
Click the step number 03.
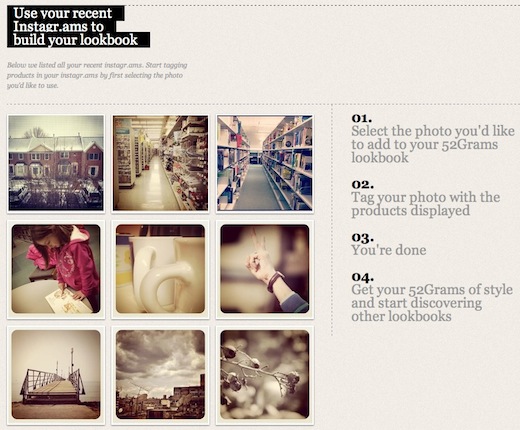[x=362, y=238]
